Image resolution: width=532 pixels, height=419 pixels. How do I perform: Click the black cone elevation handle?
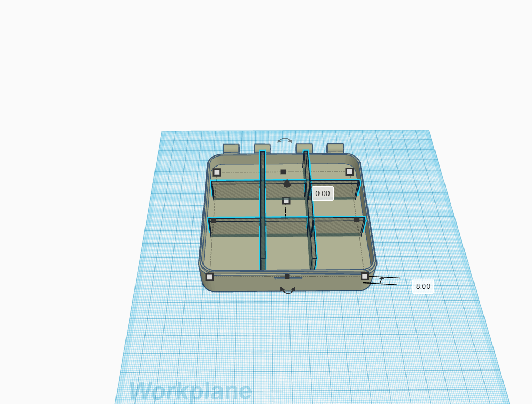point(287,184)
